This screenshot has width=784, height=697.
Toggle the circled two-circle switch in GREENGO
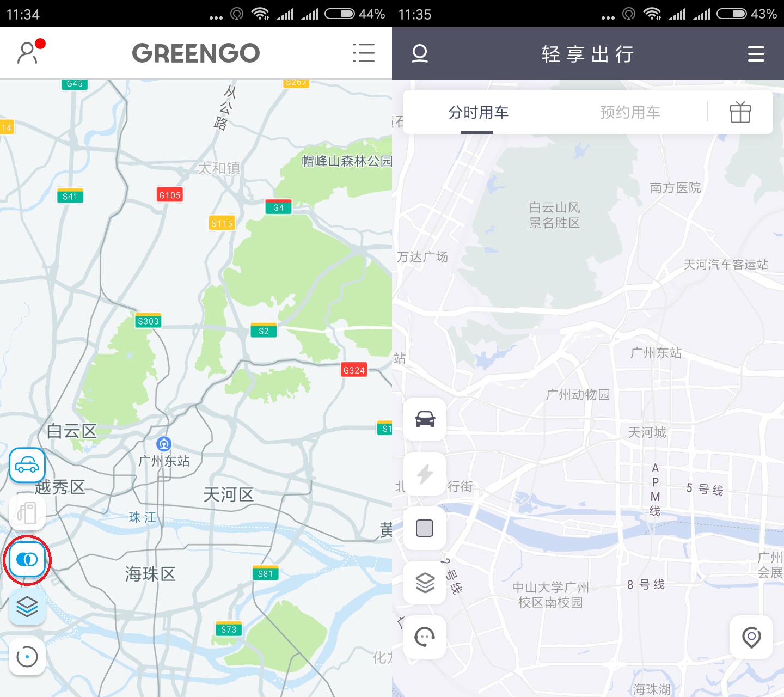coord(27,559)
